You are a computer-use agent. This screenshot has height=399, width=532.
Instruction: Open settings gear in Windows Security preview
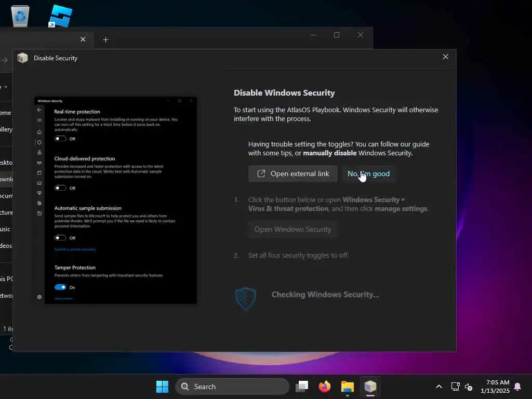point(39,297)
